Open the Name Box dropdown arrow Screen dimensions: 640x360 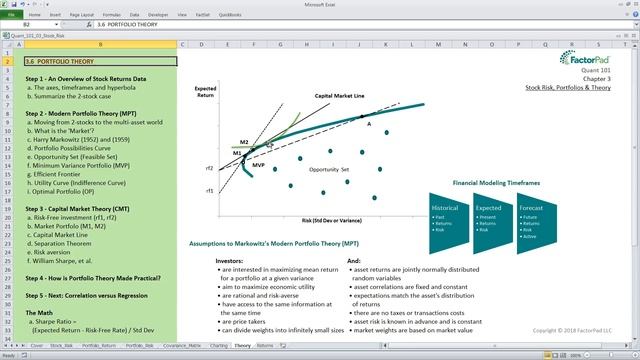pyautogui.click(x=56, y=24)
